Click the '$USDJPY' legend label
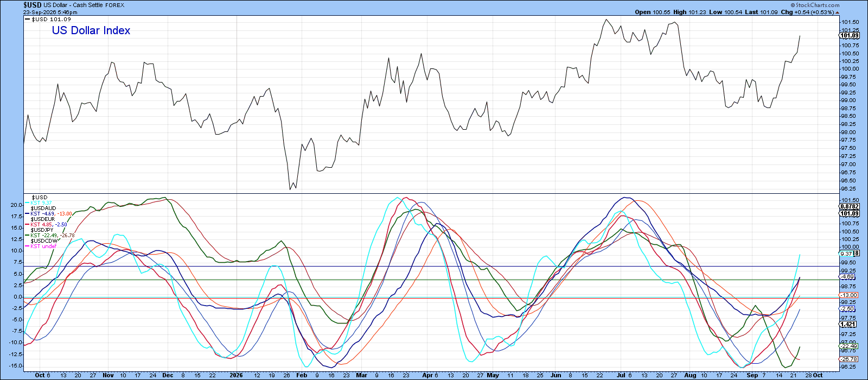This screenshot has height=380, width=868. pyautogui.click(x=43, y=230)
